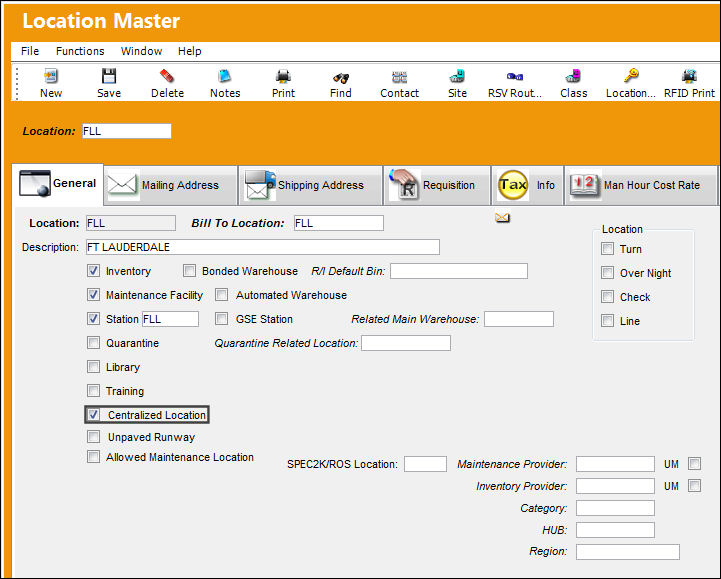
Task: Click the HUB field
Action: 615,530
